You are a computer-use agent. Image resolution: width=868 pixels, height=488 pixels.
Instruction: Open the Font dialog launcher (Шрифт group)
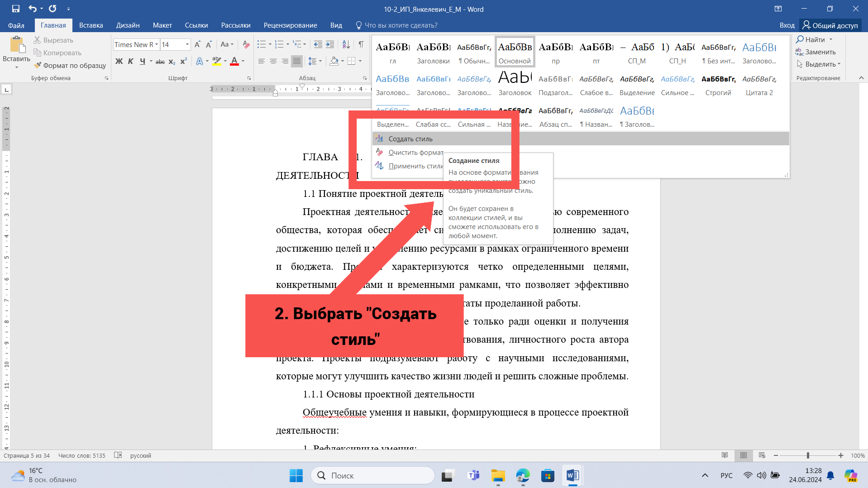click(x=249, y=78)
